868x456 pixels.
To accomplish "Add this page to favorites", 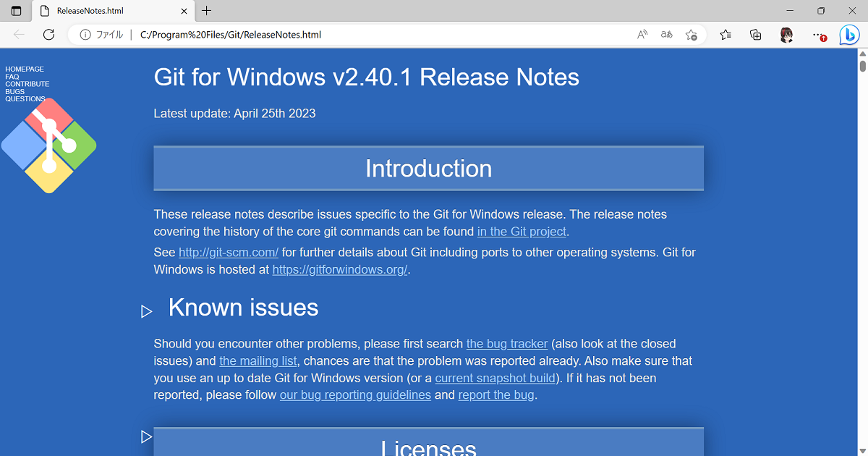I will pyautogui.click(x=692, y=34).
